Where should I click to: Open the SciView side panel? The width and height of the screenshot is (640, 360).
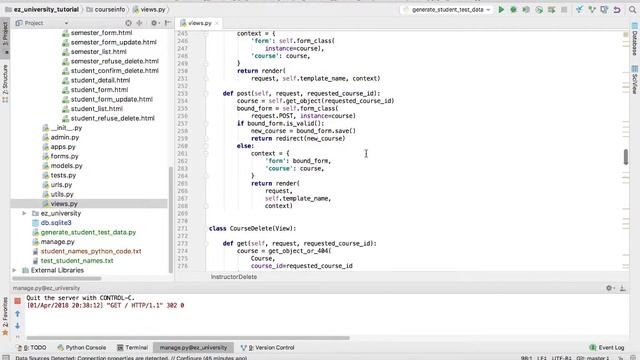635,80
